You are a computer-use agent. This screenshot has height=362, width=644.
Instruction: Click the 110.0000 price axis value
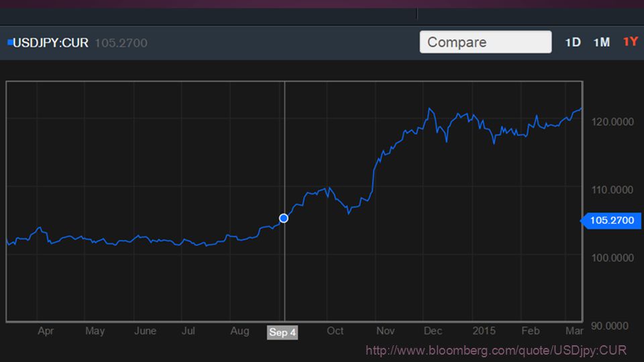612,190
